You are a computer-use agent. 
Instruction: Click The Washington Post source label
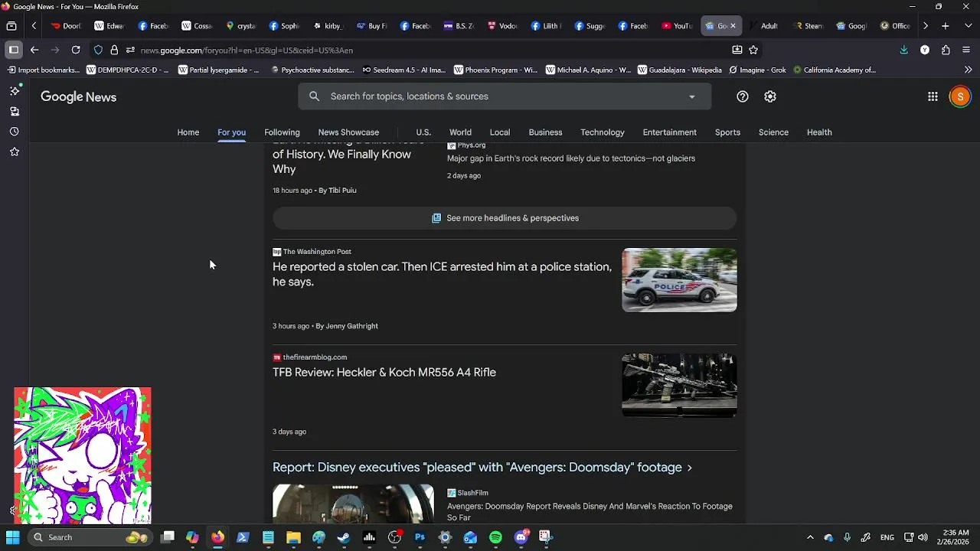317,252
